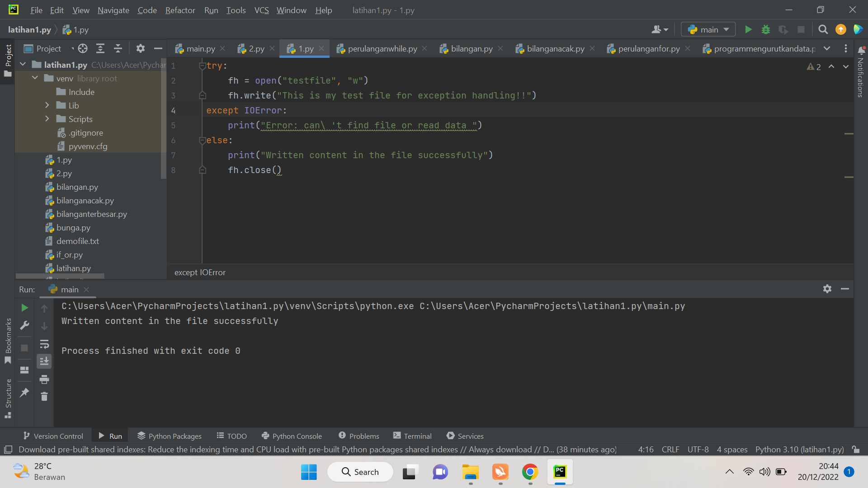Open Search Everywhere magnifier icon
This screenshot has height=488, width=868.
[x=823, y=30]
